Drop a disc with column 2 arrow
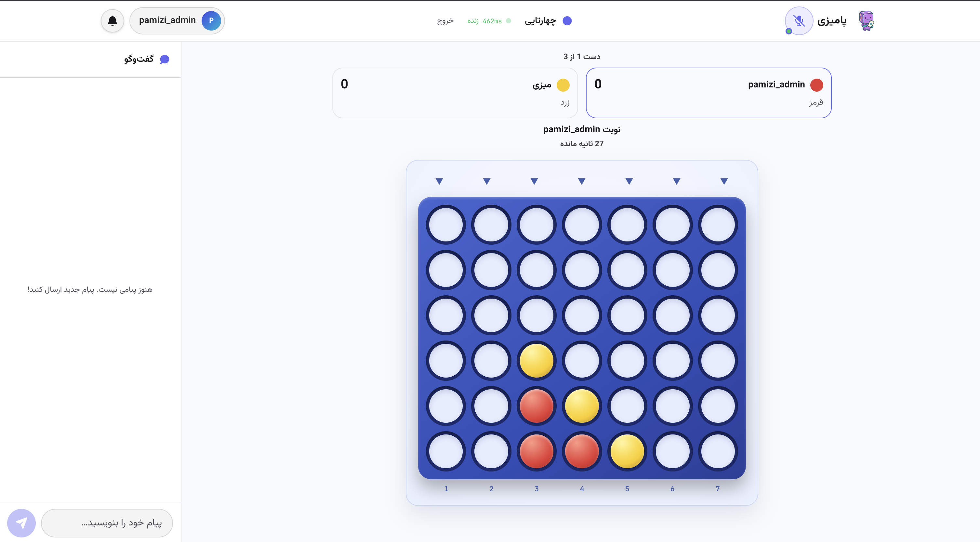Image resolution: width=980 pixels, height=542 pixels. pos(486,181)
